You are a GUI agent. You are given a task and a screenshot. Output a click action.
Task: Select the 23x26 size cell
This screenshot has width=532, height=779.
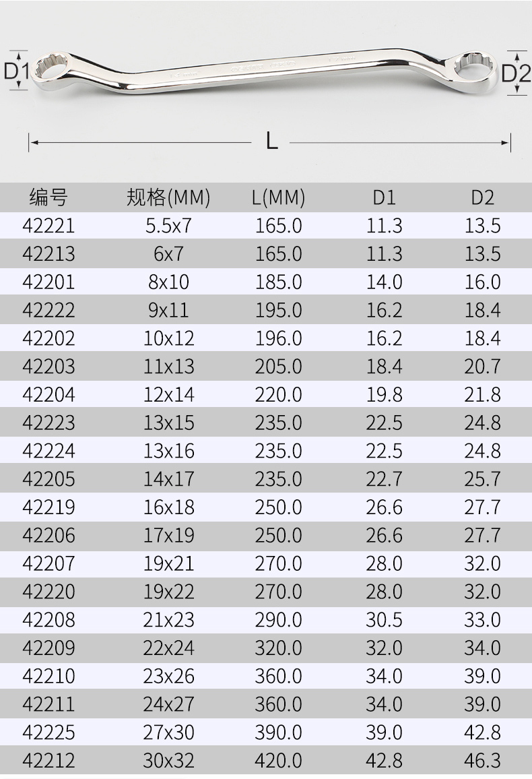[x=168, y=676]
